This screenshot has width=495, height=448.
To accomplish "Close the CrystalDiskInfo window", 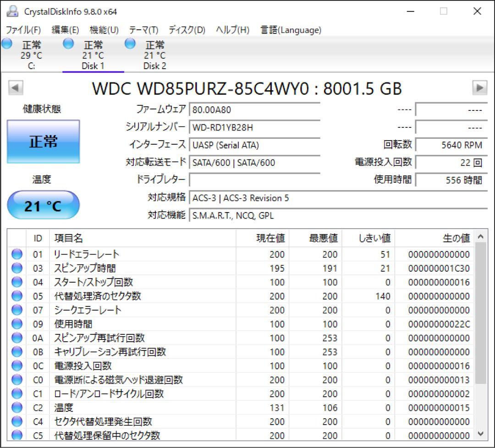I will pyautogui.click(x=477, y=11).
